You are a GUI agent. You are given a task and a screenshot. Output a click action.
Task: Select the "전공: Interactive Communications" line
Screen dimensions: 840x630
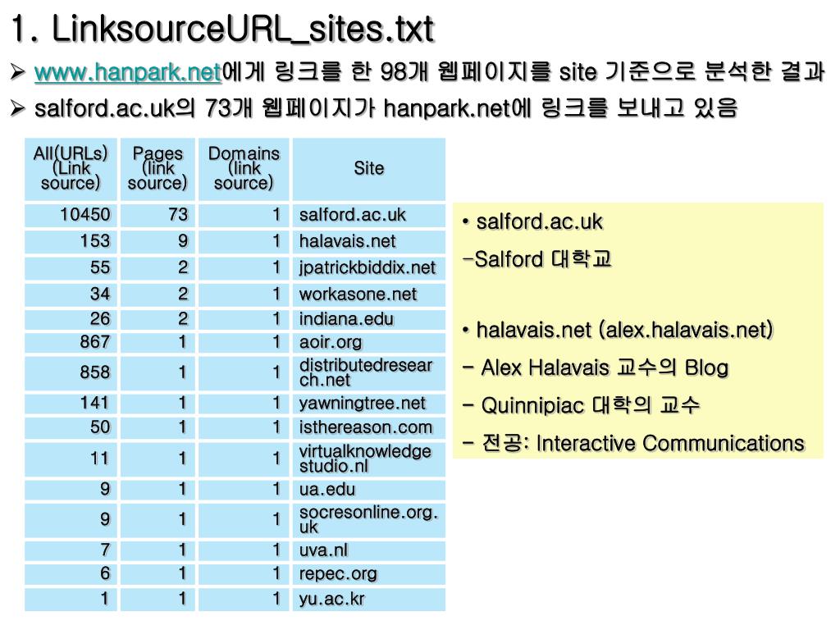(x=633, y=444)
